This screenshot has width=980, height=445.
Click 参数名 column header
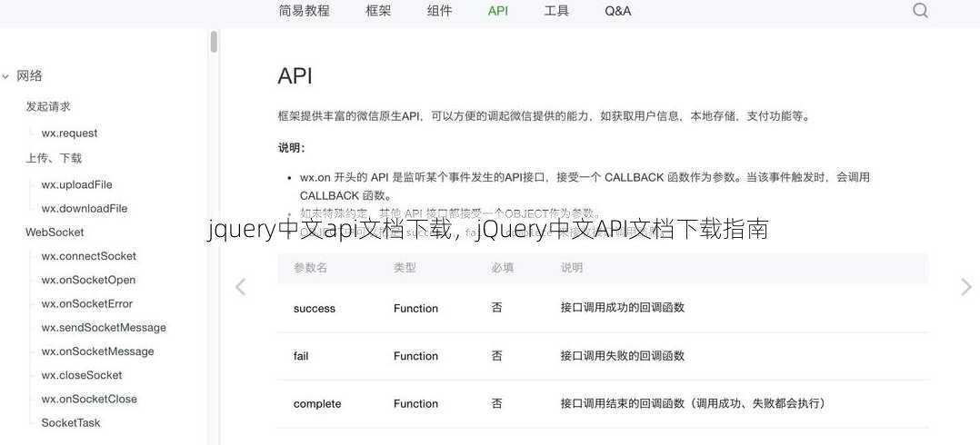(x=311, y=268)
